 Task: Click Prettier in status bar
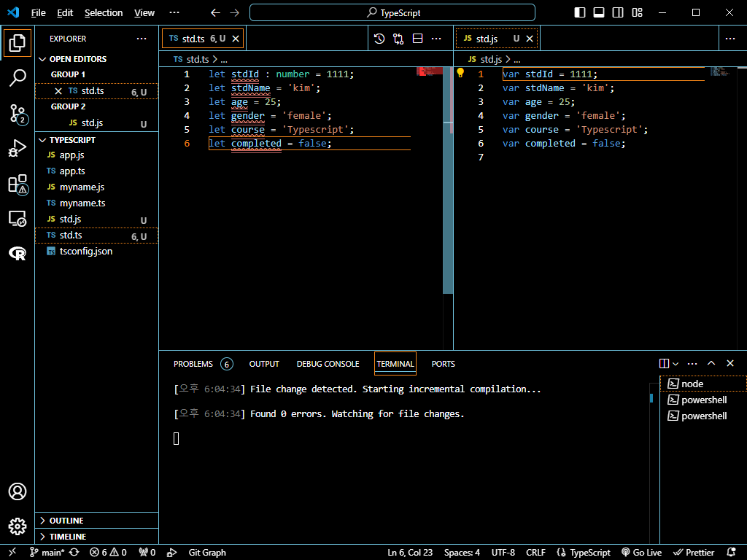(x=693, y=552)
